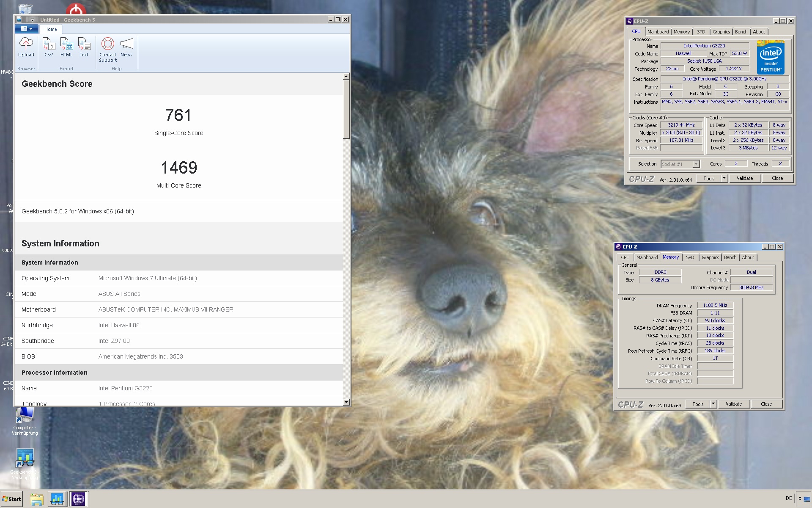Screen dimensions: 812x508
Task: Click the red desktop icon beside Recycle Bin
Action: (76, 8)
